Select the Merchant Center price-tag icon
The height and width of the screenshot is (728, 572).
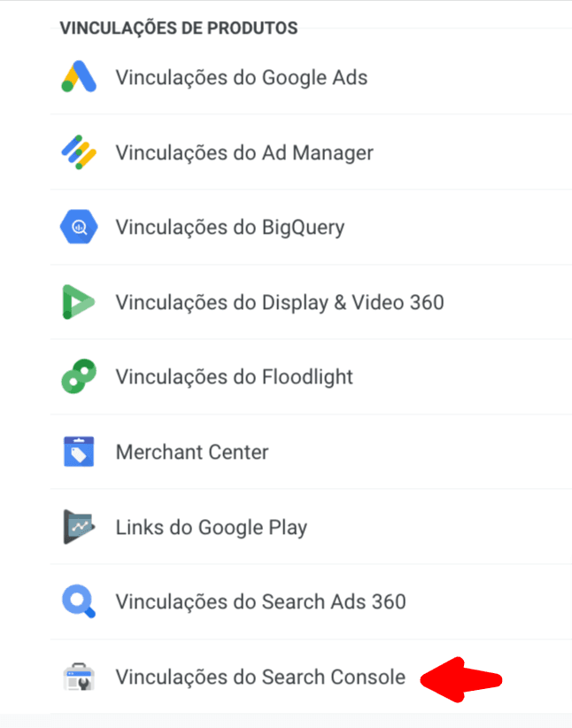click(x=79, y=452)
